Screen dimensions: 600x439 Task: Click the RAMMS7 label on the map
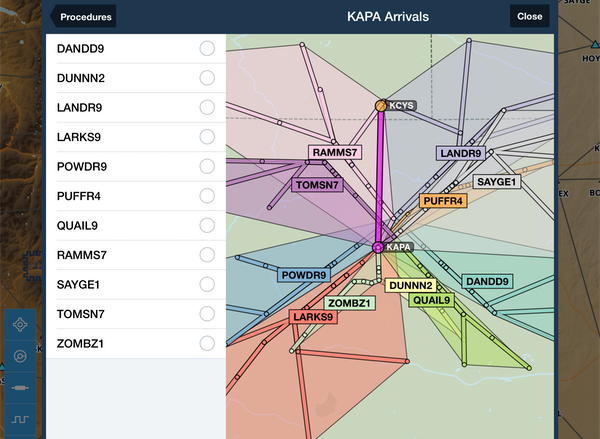tap(334, 153)
